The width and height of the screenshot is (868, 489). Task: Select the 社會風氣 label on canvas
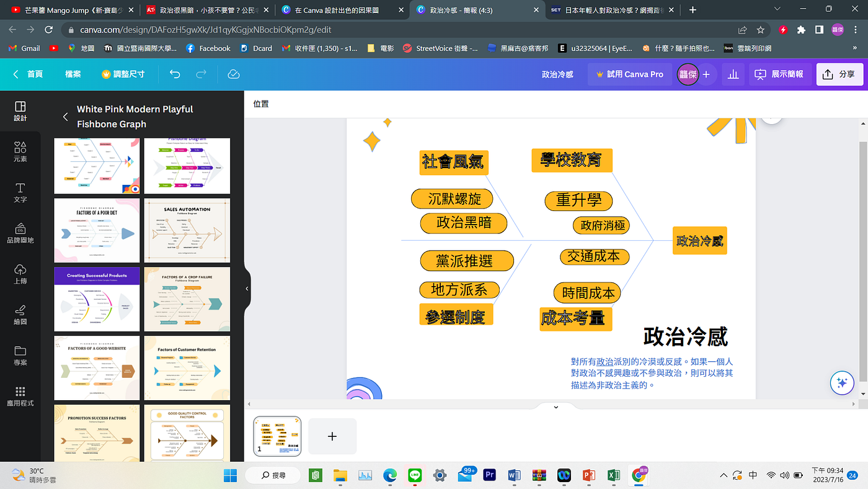tap(453, 163)
